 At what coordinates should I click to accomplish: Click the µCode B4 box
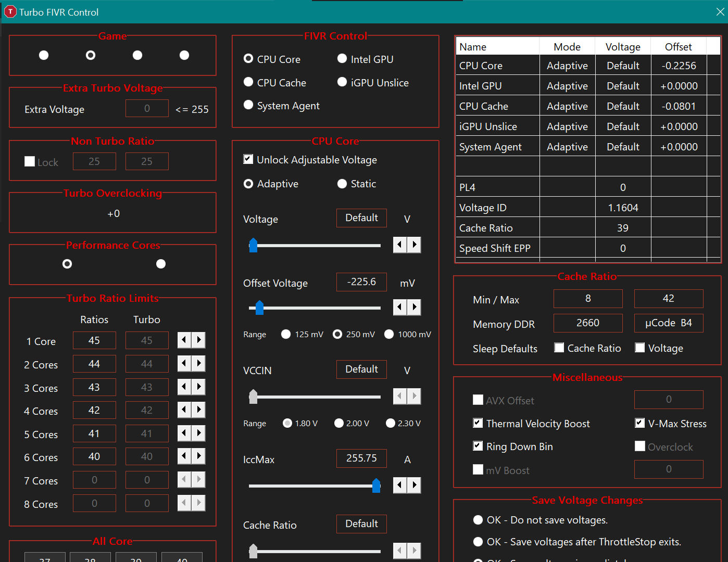[x=669, y=323]
